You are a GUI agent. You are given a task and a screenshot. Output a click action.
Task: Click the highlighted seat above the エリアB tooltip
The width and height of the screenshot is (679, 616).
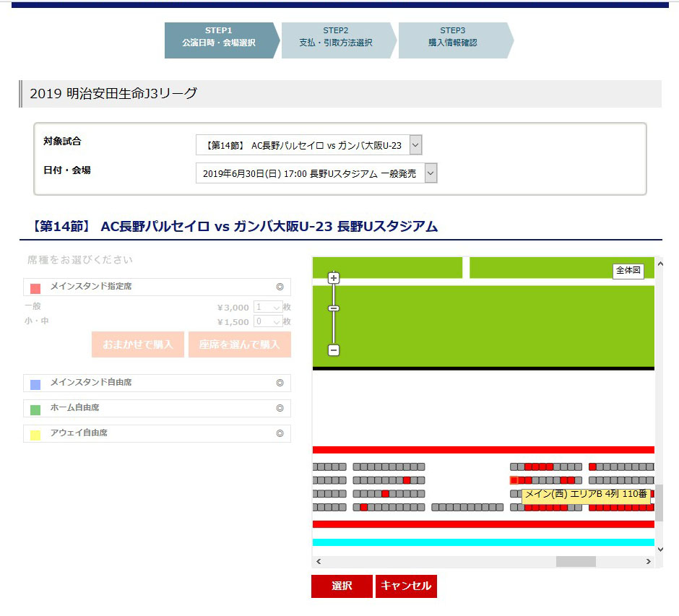(x=514, y=480)
